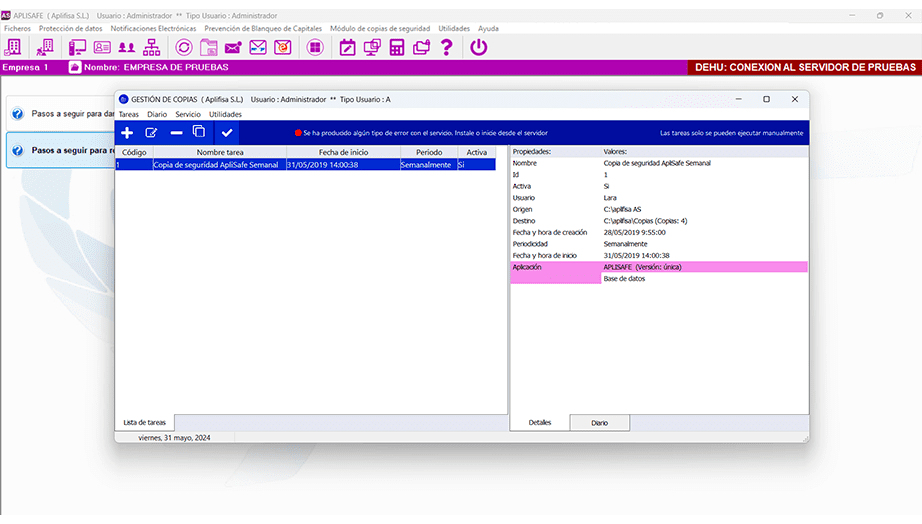The image size is (922, 524).
Task: Sort by Fecha de inicio column header
Action: 343,152
